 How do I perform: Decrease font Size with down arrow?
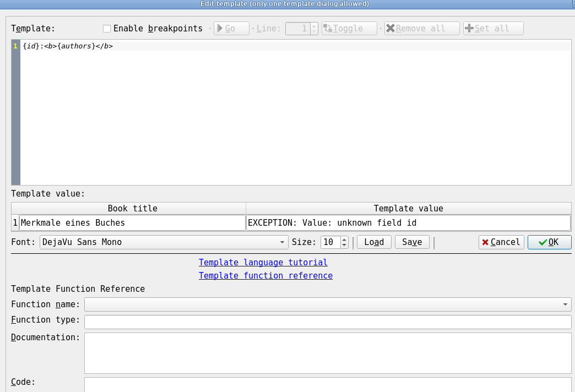coord(344,246)
